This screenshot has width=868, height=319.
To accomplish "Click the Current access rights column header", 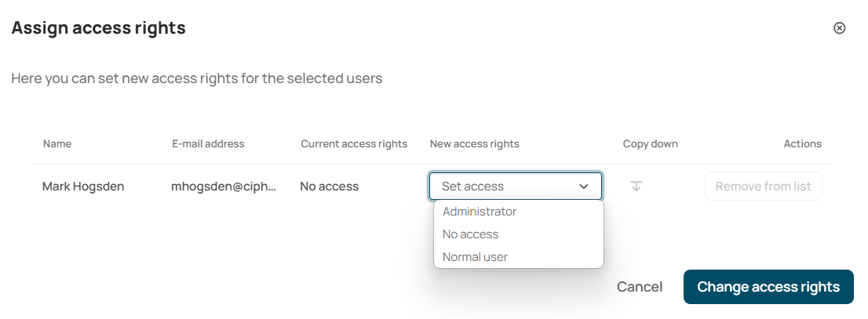I will 354,143.
